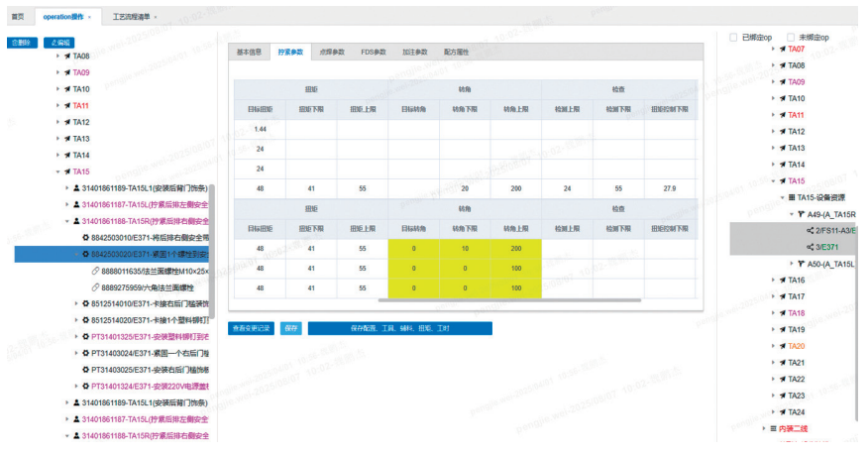Switch to the 基本信息 tab
Image resolution: width=868 pixels, height=456 pixels.
click(249, 51)
